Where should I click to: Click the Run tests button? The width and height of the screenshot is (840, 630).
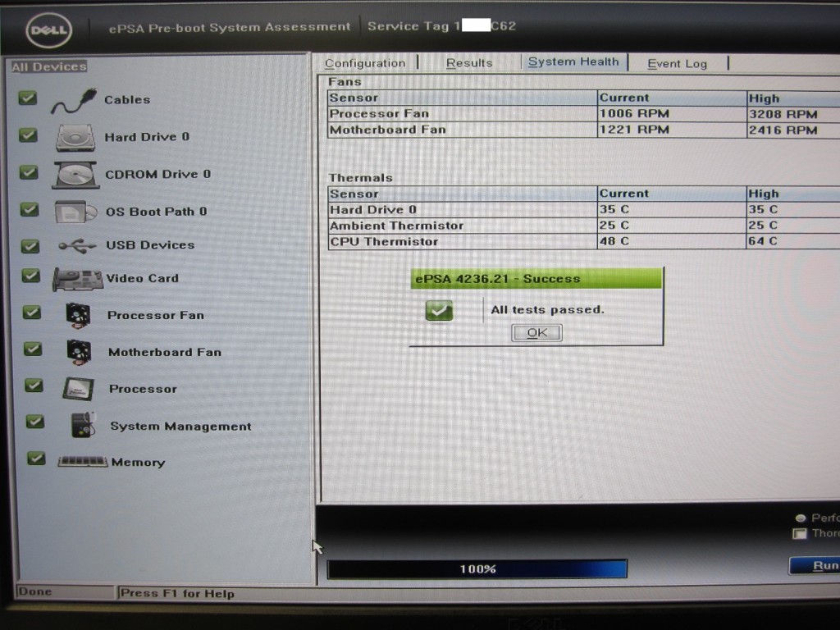click(815, 566)
